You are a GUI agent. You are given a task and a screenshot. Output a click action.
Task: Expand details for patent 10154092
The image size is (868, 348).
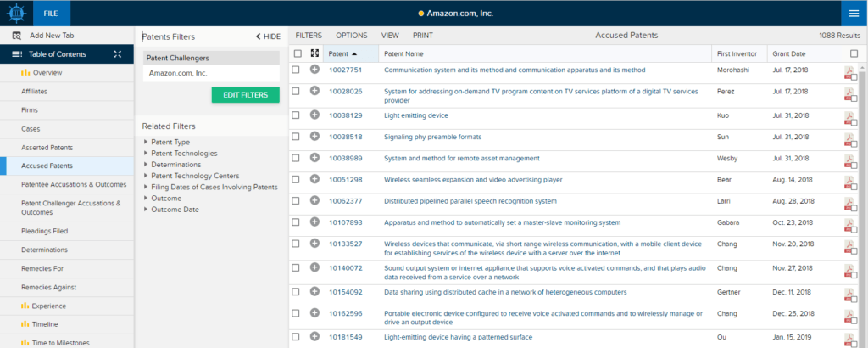314,291
